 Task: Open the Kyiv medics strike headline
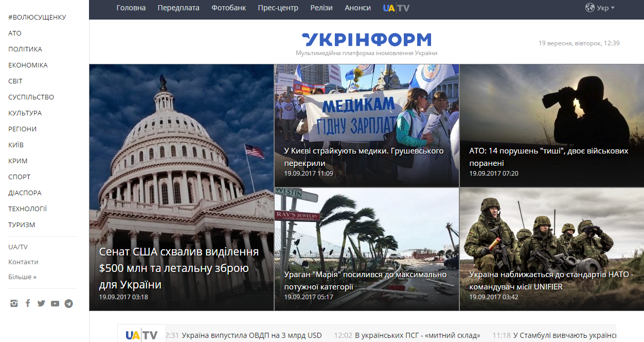364,157
